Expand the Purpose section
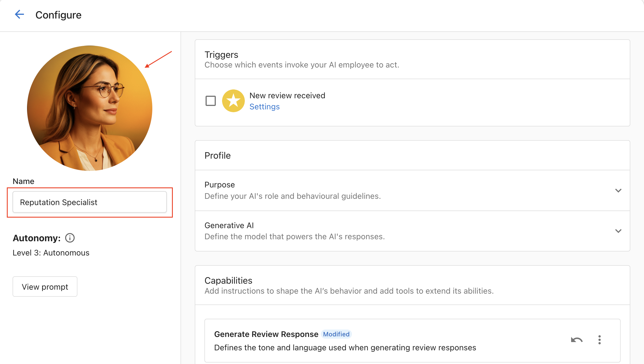 point(618,190)
